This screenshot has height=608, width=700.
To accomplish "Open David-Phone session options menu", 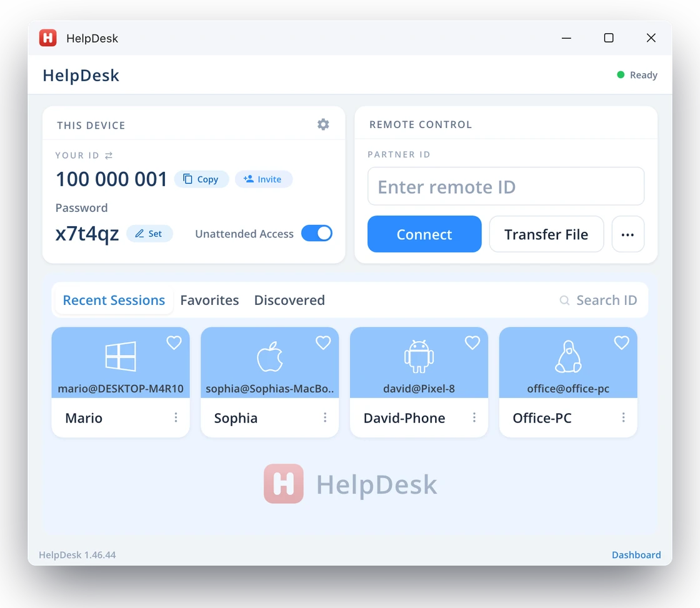I will point(474,417).
